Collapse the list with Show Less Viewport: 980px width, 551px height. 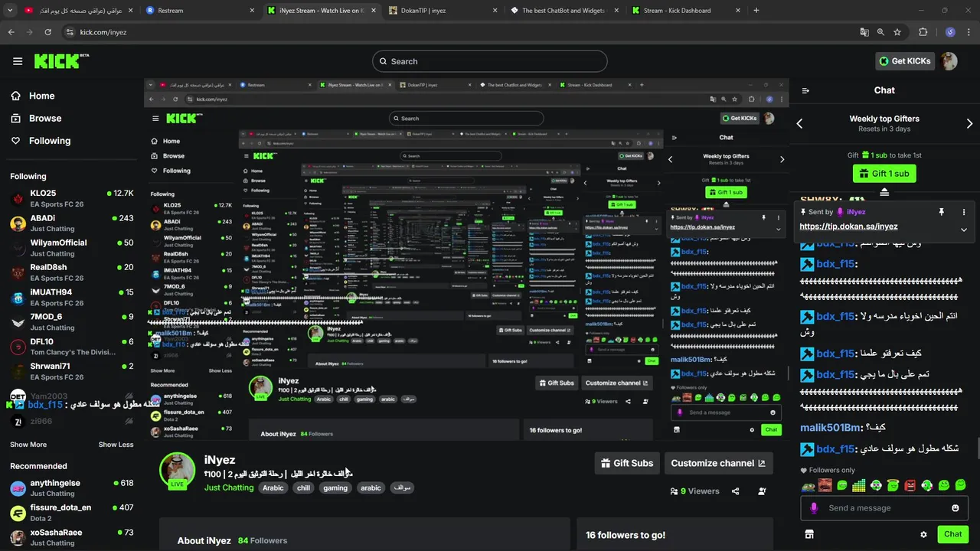click(x=116, y=445)
